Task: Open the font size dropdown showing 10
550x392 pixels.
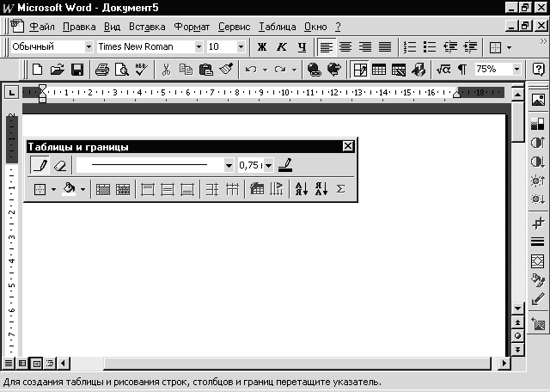Action: (x=241, y=46)
